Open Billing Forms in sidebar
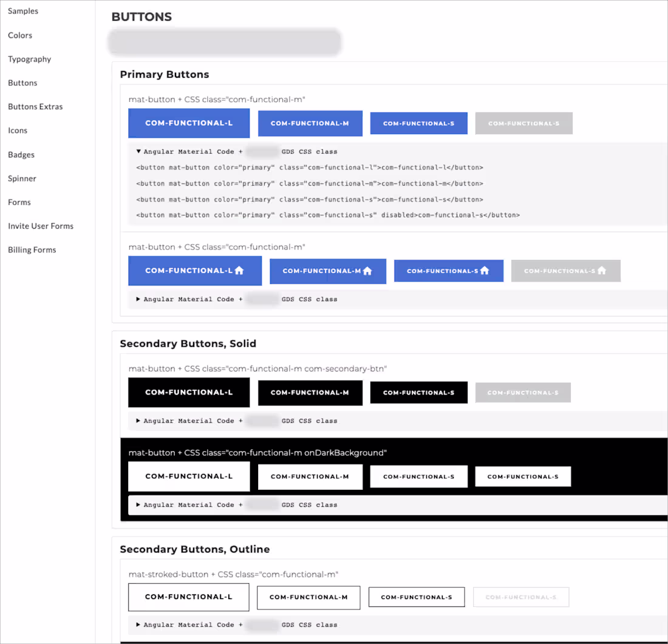668x644 pixels. (x=32, y=250)
